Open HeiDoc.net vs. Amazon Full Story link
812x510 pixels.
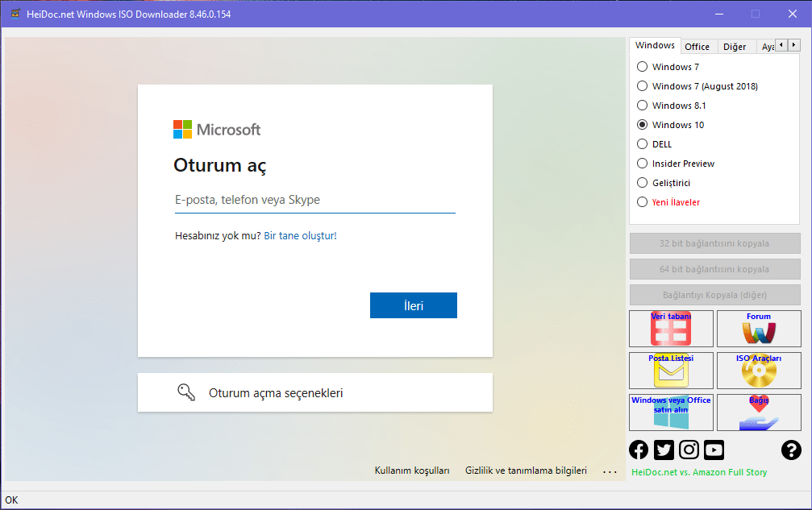tap(699, 472)
